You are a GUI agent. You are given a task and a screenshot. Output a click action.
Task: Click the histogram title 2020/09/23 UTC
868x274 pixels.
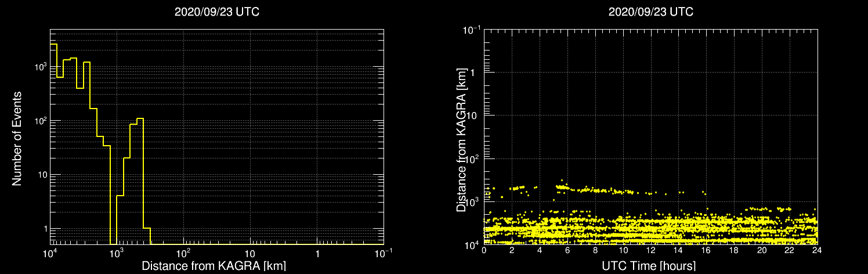click(216, 12)
